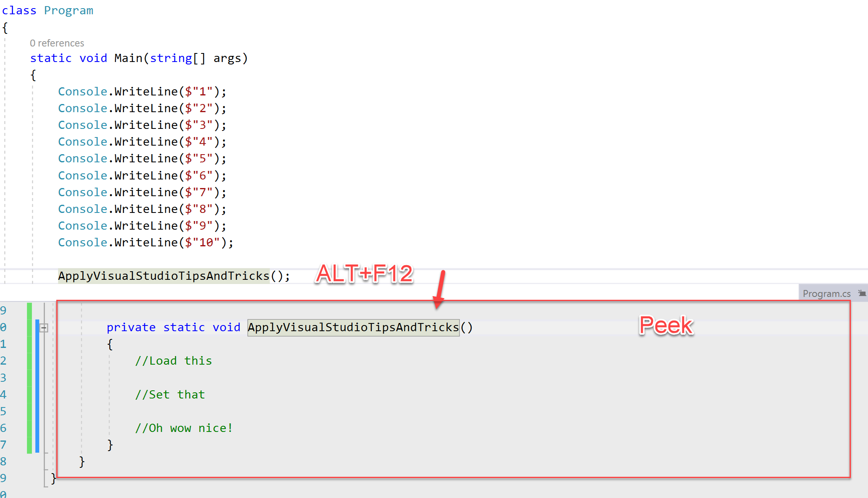Click the //Set that comment

click(x=170, y=395)
